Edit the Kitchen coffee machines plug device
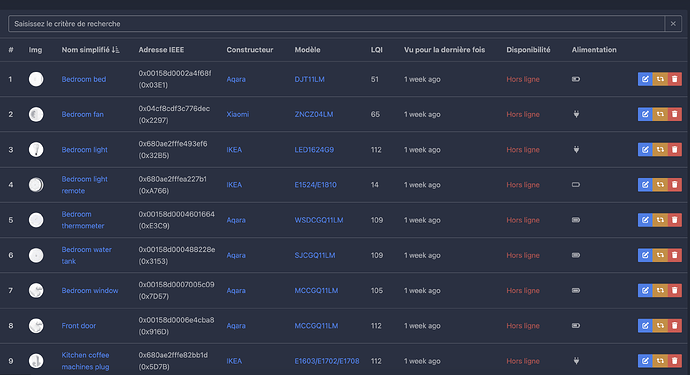690x375 pixels. 645,361
